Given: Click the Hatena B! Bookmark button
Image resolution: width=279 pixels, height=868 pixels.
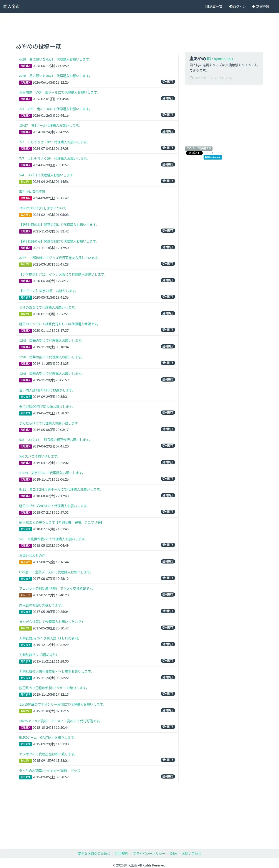Looking at the screenshot, I should (212, 157).
